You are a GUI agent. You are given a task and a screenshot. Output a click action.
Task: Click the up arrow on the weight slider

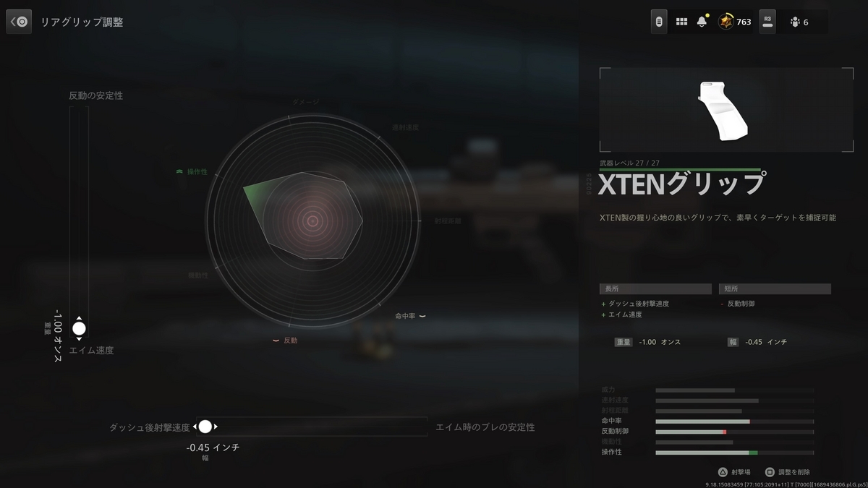79,318
